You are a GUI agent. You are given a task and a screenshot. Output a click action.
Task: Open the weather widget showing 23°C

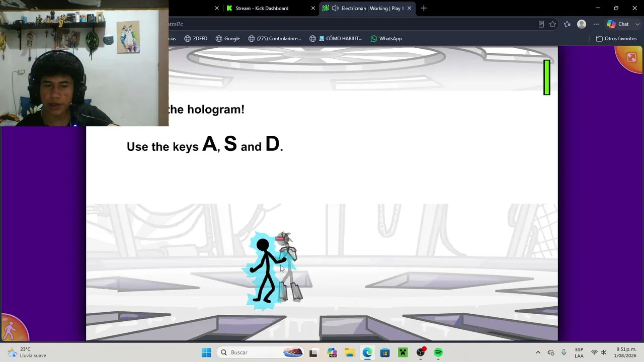27,352
